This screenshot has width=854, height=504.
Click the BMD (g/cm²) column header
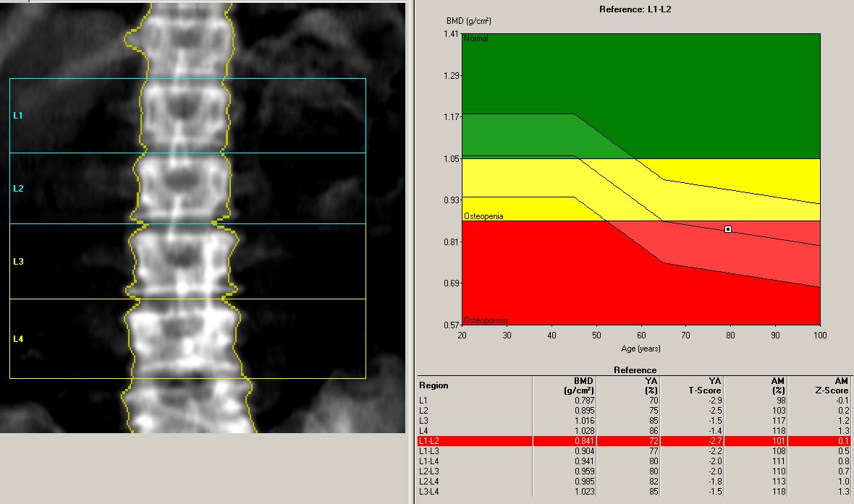(578, 385)
